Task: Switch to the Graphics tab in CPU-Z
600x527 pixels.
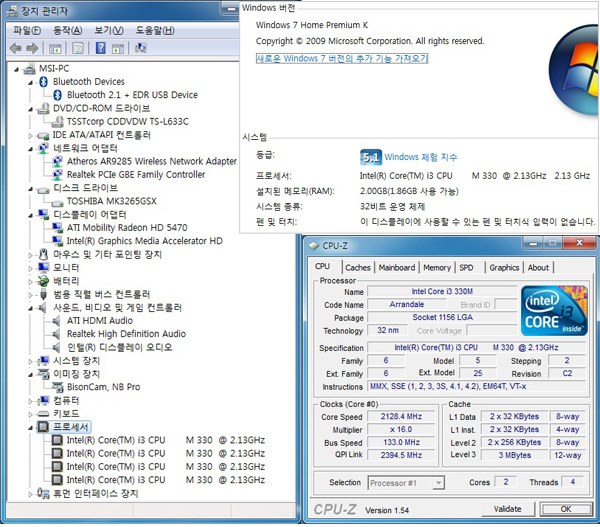Action: 504,268
